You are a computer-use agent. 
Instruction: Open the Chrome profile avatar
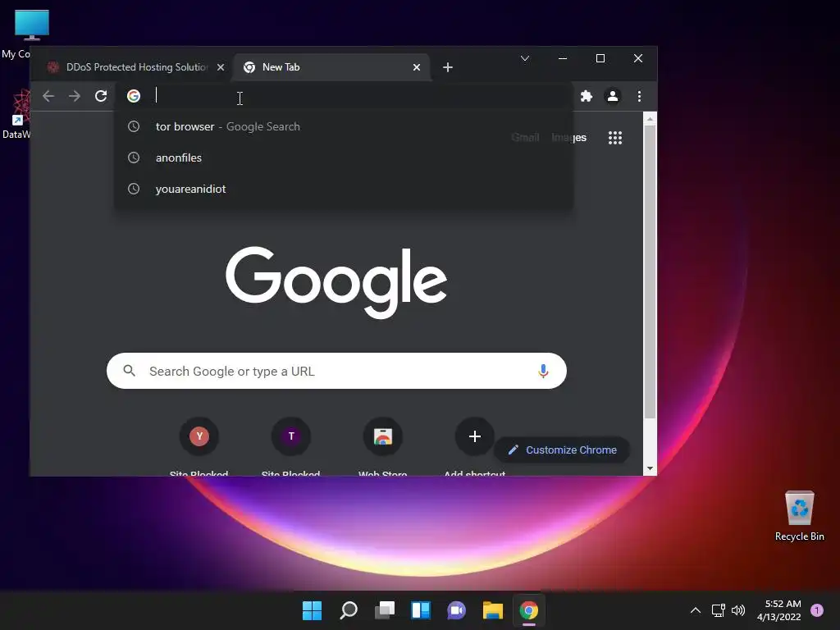(x=612, y=96)
